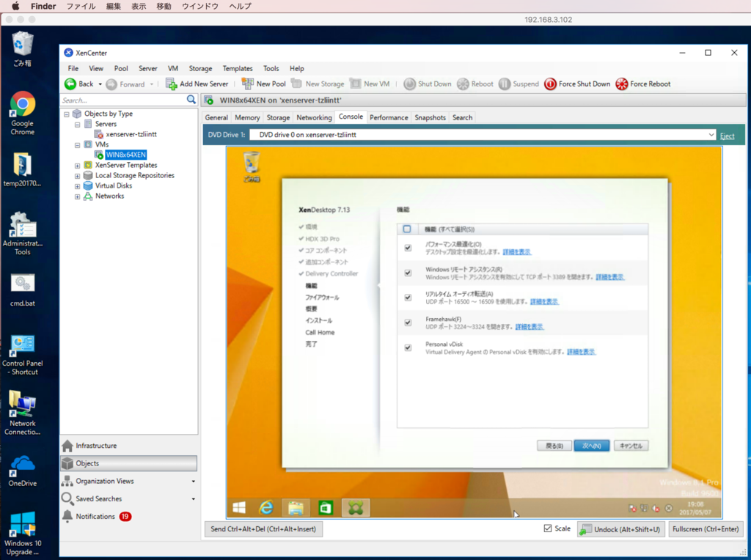This screenshot has height=560, width=751.
Task: Click the New VM toolbar icon
Action: [x=356, y=84]
